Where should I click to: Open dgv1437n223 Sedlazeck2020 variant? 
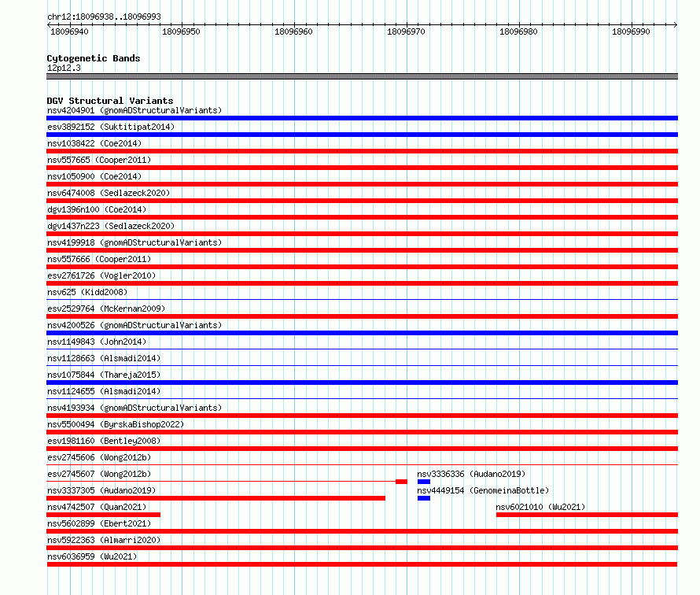click(x=111, y=226)
